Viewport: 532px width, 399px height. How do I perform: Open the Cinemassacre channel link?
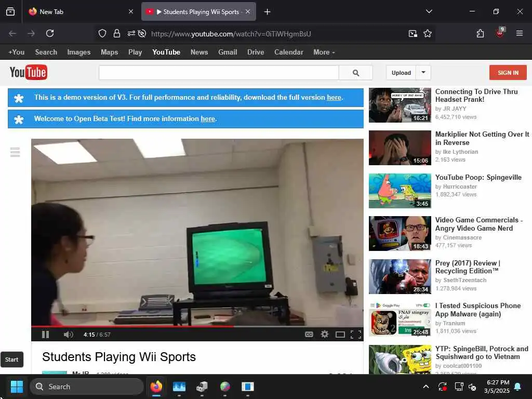point(462,237)
